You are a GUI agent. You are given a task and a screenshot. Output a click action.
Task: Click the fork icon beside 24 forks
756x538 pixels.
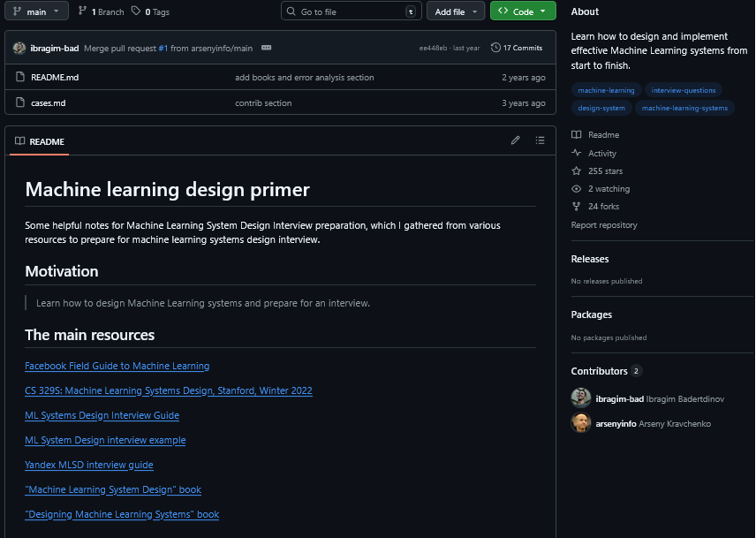(576, 207)
